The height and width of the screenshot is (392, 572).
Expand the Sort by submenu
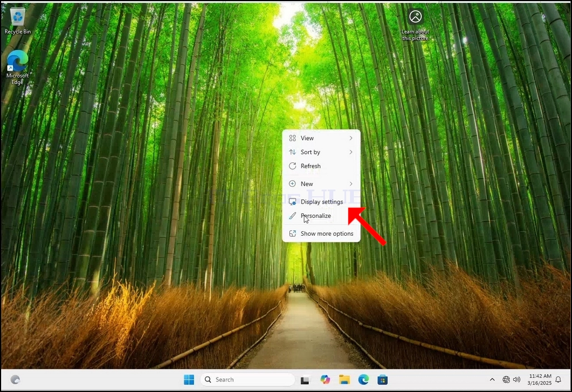[x=321, y=152]
